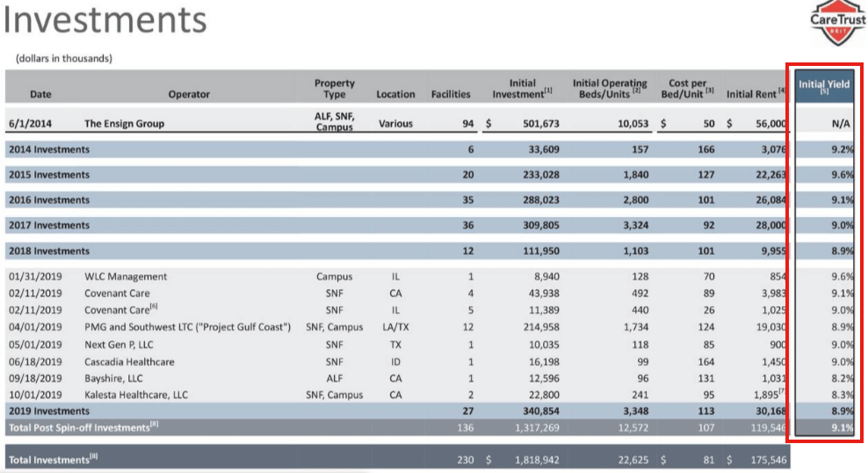Click The Ensign Group operator name

pyautogui.click(x=124, y=123)
